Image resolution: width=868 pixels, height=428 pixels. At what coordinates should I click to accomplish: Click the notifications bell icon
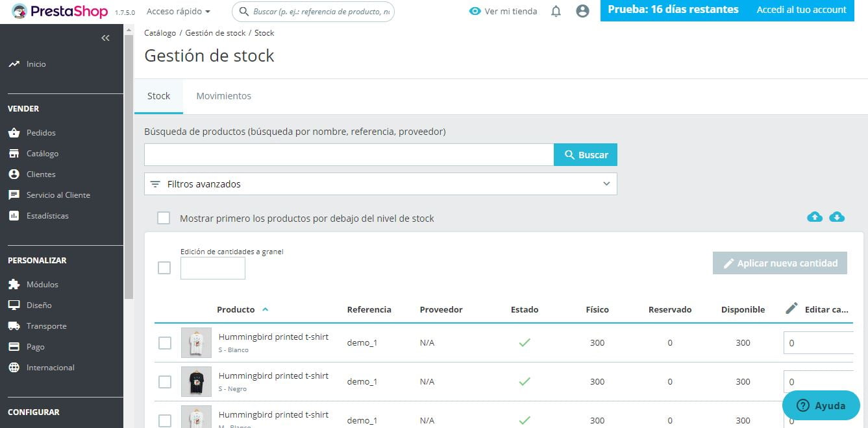pos(556,10)
